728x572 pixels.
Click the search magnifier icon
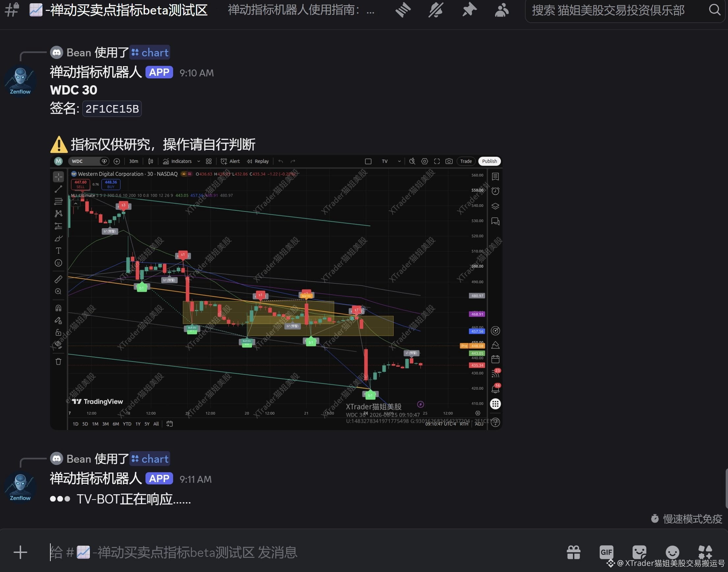715,10
